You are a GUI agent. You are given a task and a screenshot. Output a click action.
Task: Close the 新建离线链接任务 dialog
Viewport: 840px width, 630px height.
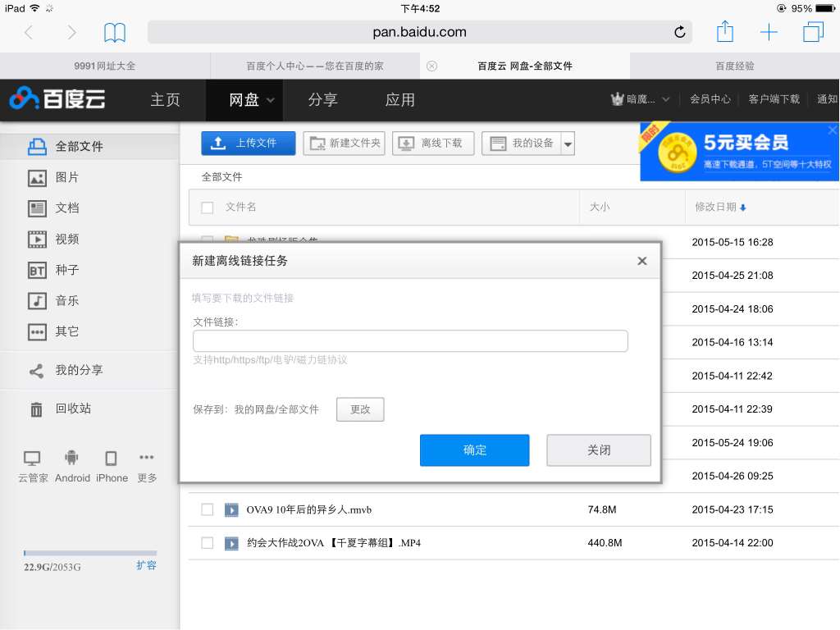click(x=641, y=261)
